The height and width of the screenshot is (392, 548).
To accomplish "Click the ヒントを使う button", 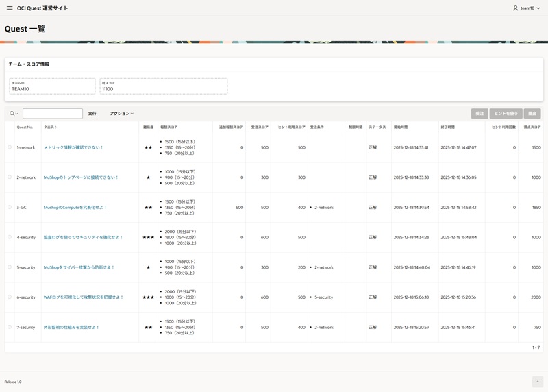I will tap(506, 114).
